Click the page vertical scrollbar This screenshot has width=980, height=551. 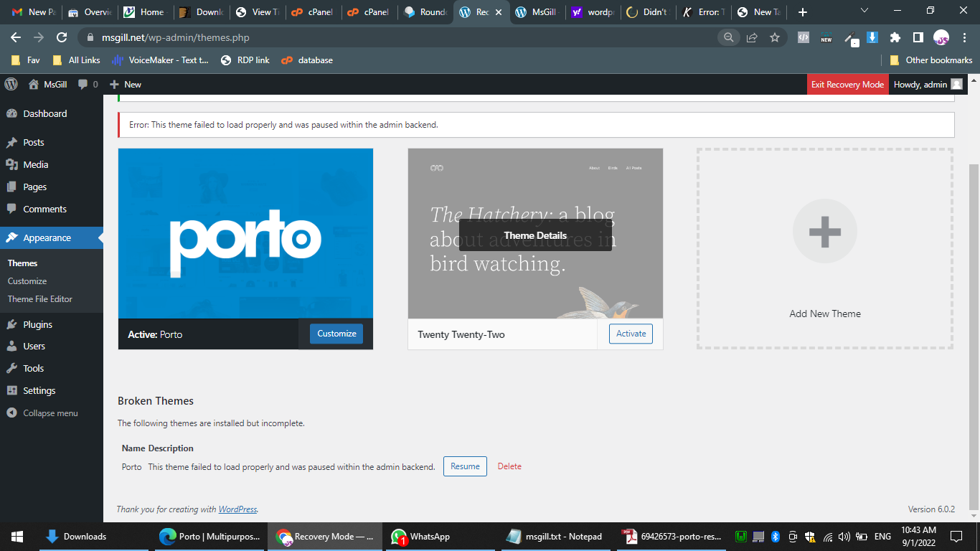tap(974, 337)
